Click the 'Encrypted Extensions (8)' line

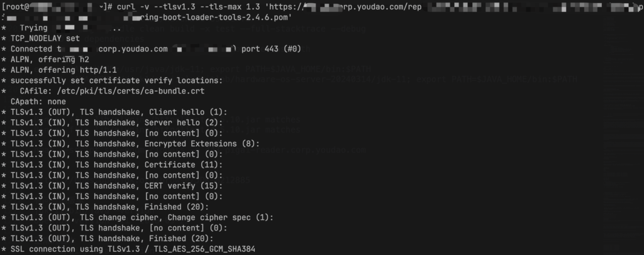tap(131, 143)
